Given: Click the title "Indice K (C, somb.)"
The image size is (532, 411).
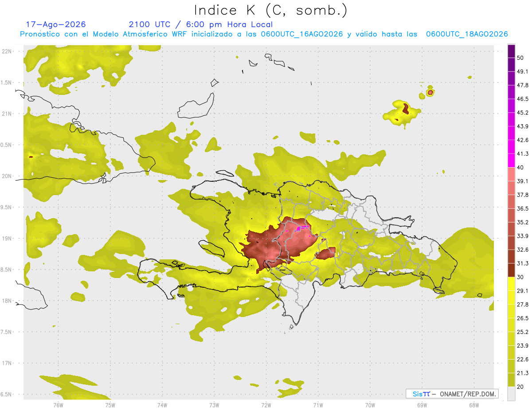Looking at the screenshot, I should pos(270,10).
